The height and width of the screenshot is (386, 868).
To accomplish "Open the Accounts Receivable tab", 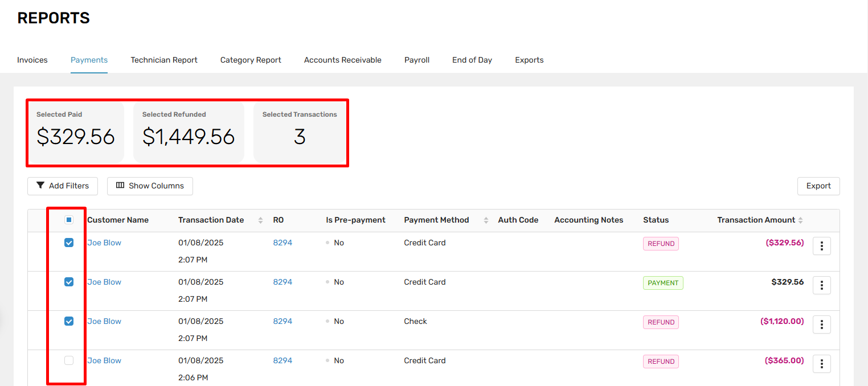I will 343,60.
